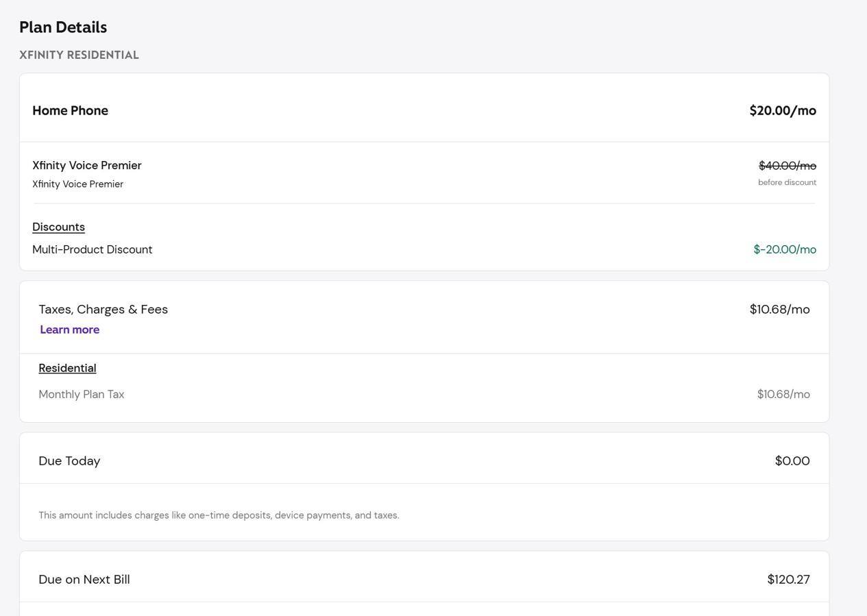Click the Learn more link

pyautogui.click(x=69, y=330)
